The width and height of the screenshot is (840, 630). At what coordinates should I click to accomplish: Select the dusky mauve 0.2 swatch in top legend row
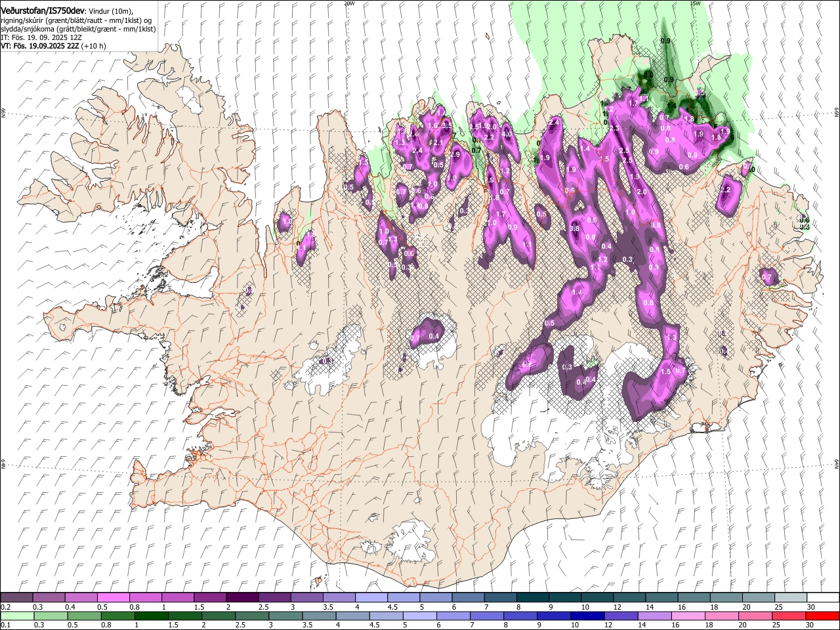(16, 598)
